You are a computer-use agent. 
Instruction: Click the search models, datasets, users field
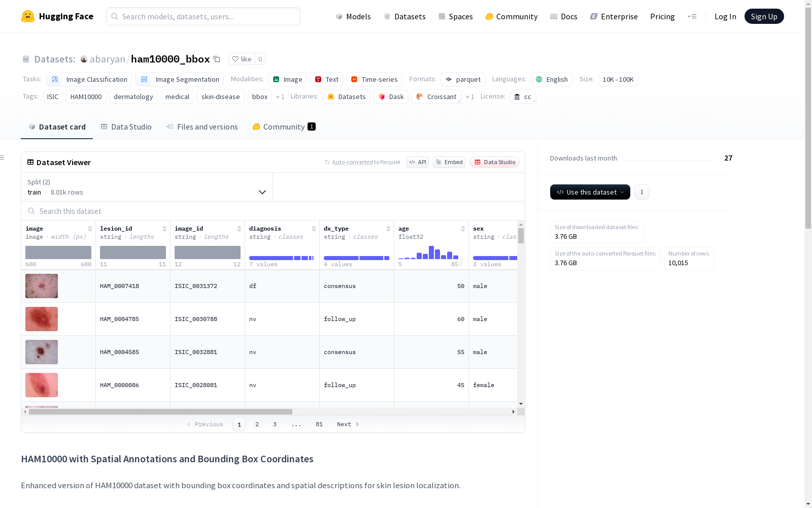(203, 16)
